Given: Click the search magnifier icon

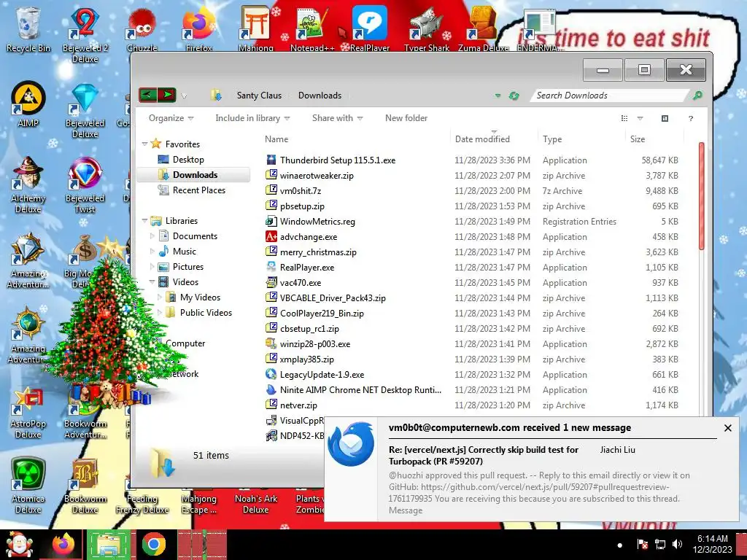Looking at the screenshot, I should pos(697,96).
